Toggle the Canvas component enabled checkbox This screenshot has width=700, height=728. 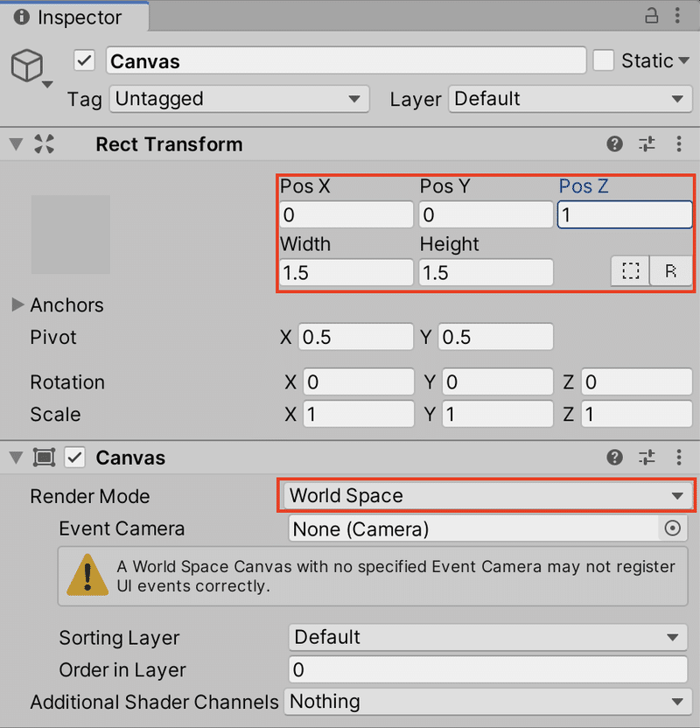(74, 458)
